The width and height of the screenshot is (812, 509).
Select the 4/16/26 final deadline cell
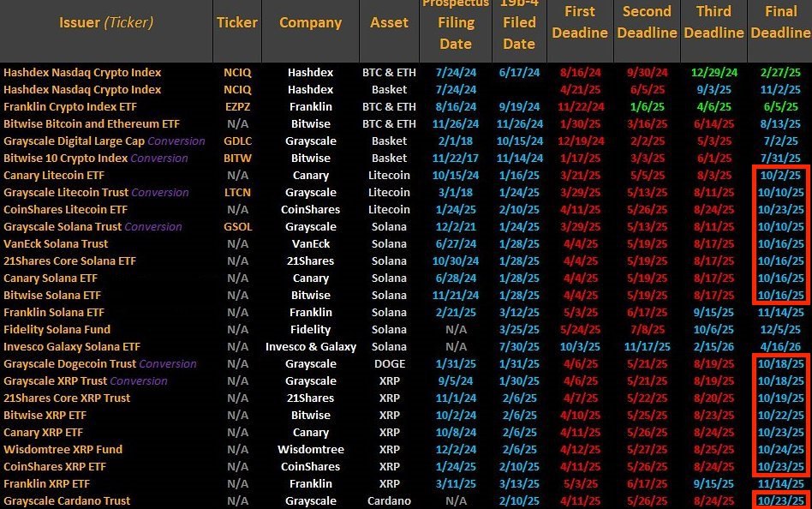780,346
